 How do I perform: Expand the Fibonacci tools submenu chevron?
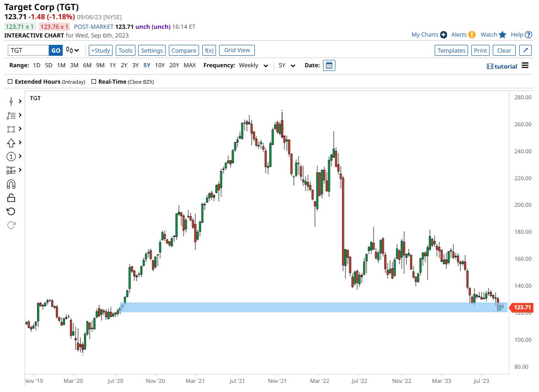[x=20, y=115]
